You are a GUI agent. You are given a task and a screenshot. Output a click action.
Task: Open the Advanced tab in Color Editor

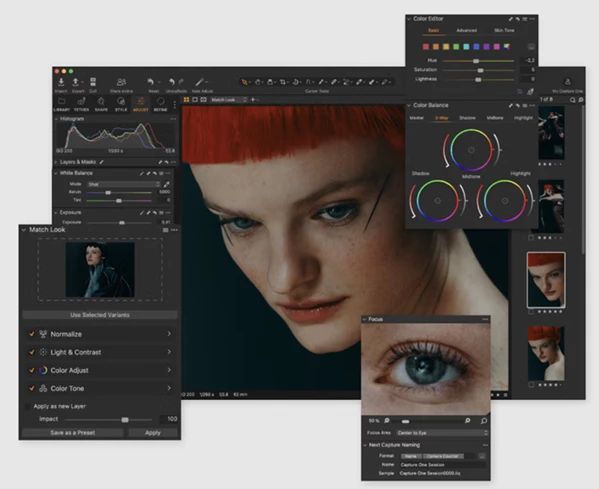pos(466,30)
